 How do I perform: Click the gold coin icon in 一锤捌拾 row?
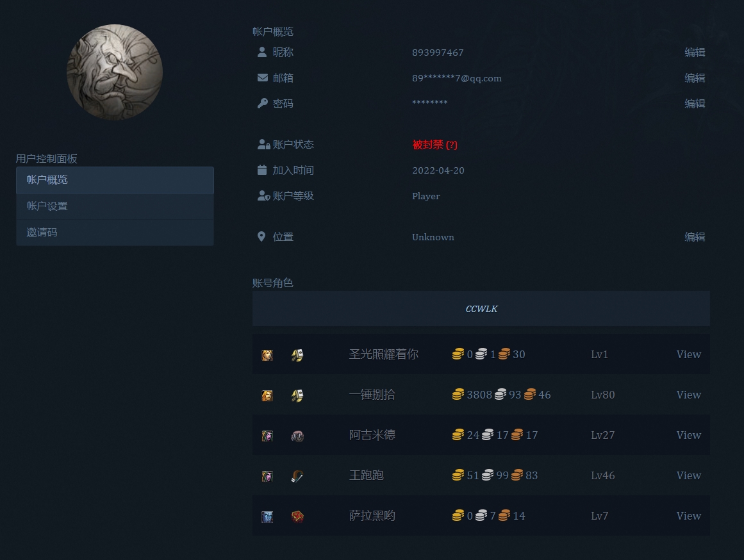(x=458, y=395)
